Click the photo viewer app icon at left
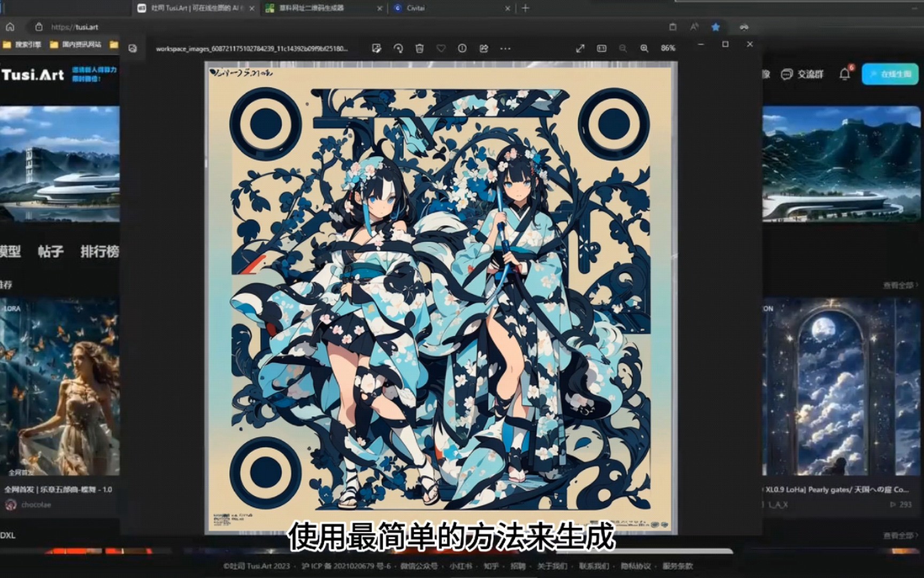Viewport: 924px width, 578px height. [x=133, y=49]
